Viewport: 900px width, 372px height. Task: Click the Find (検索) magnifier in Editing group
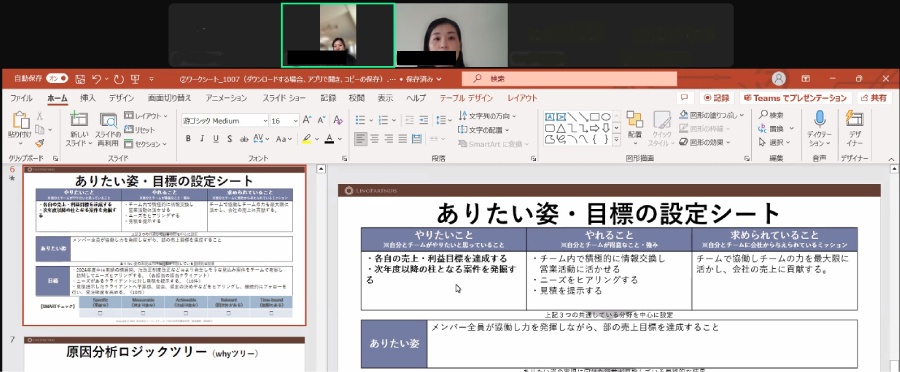coord(771,115)
